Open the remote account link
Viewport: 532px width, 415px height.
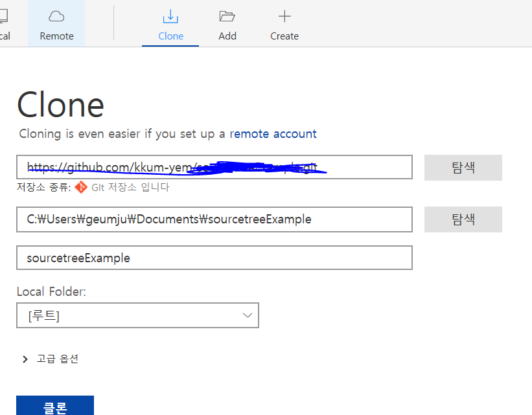click(x=273, y=134)
